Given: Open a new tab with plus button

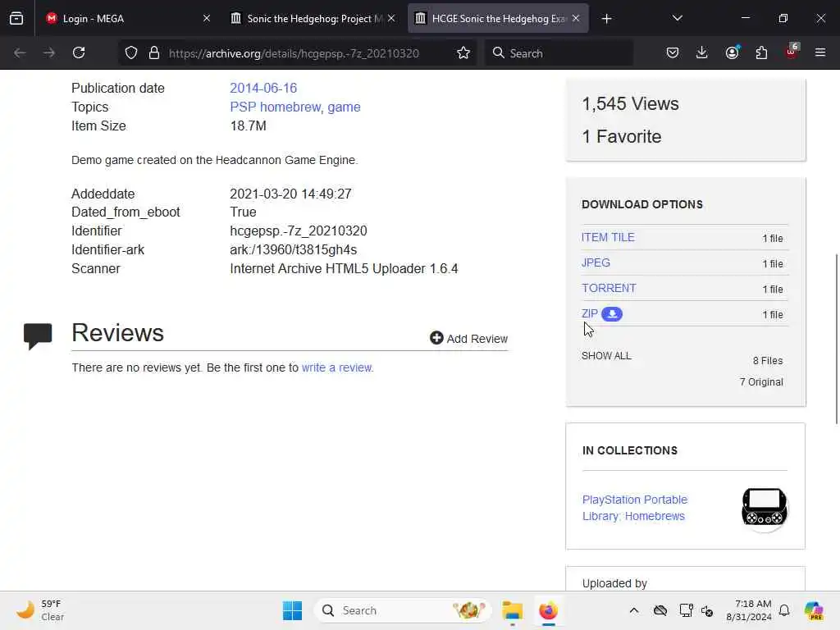Looking at the screenshot, I should pyautogui.click(x=606, y=19).
